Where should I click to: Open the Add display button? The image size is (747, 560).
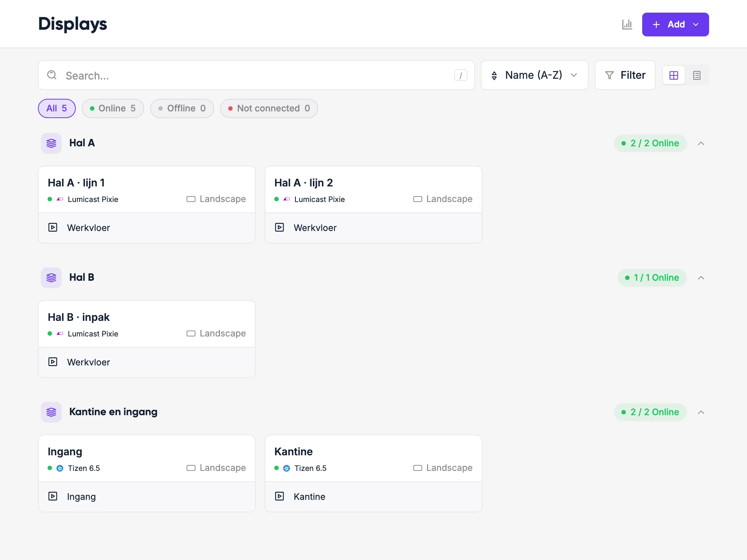pos(675,25)
